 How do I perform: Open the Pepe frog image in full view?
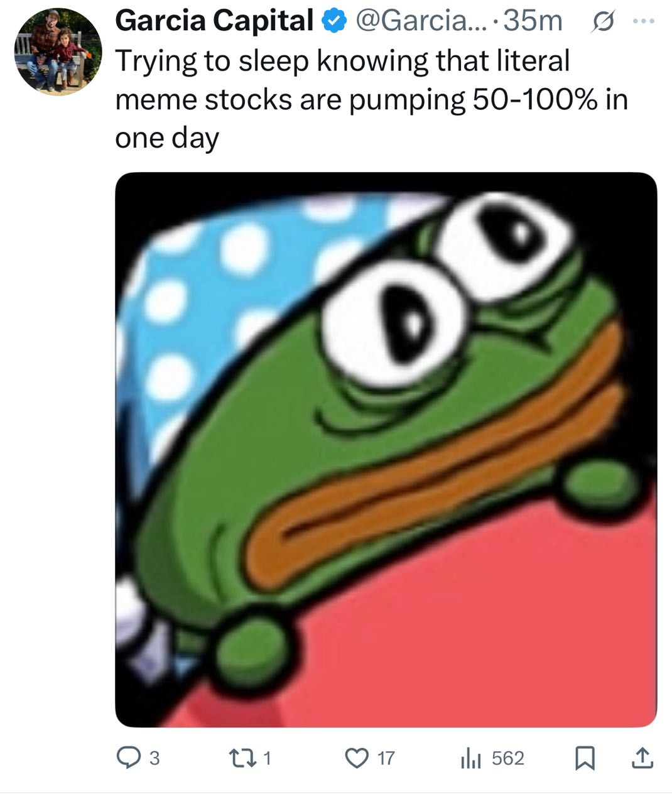386,450
